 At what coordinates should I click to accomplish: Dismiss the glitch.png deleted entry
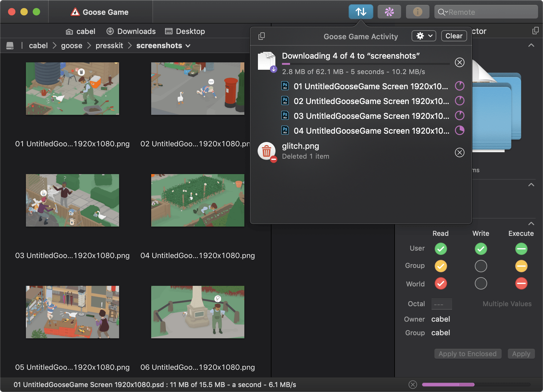point(459,152)
